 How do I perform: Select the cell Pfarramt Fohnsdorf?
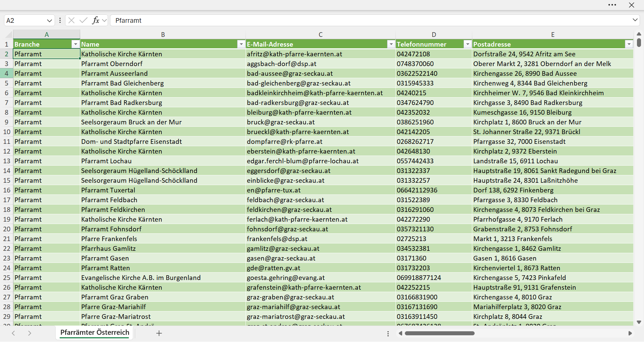pyautogui.click(x=163, y=229)
